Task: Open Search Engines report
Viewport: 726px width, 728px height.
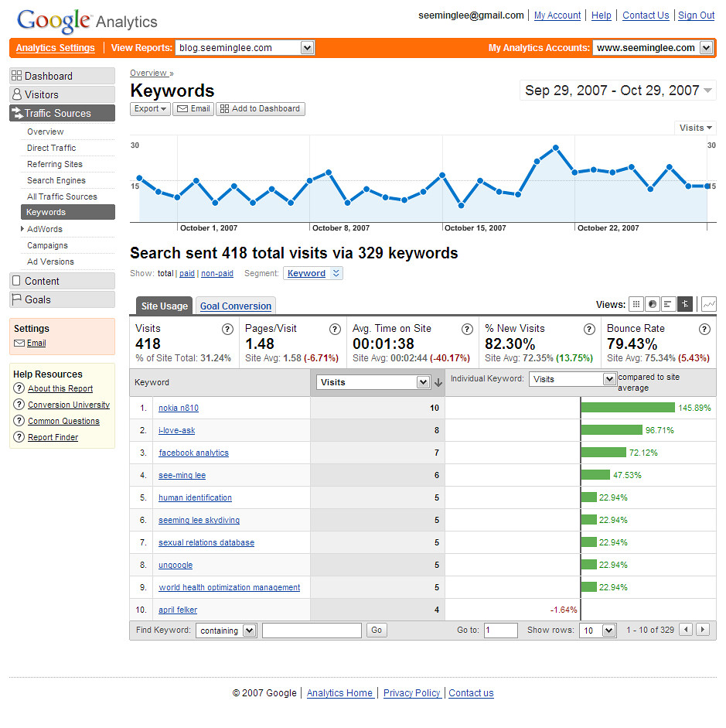Action: pyautogui.click(x=56, y=180)
